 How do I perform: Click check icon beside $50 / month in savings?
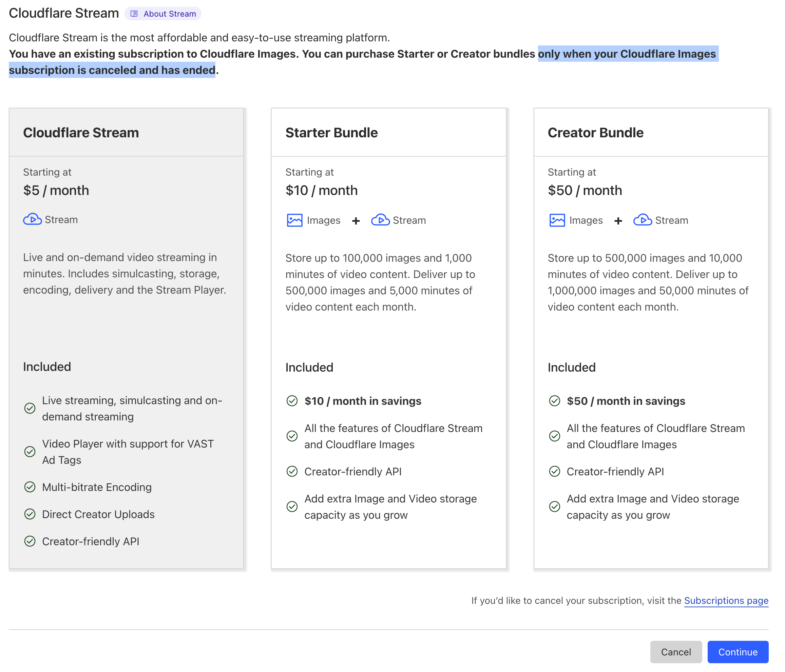[554, 401]
